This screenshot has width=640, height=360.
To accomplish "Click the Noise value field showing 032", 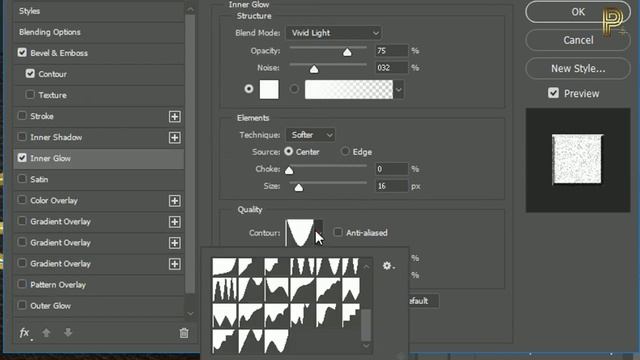I will click(391, 68).
